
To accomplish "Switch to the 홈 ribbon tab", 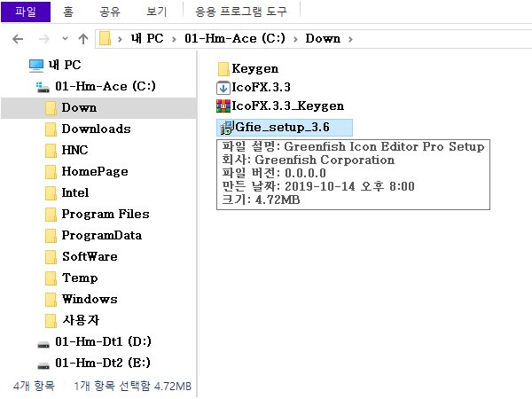I will (68, 12).
